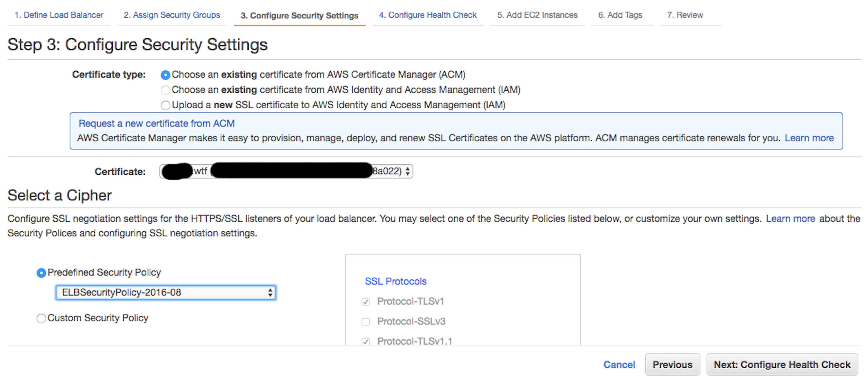Open Assign Security Groups step tab
868x384 pixels.
tap(172, 15)
